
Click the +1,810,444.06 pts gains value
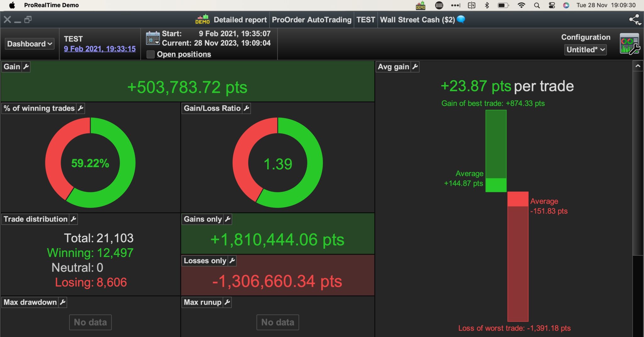[x=277, y=240]
